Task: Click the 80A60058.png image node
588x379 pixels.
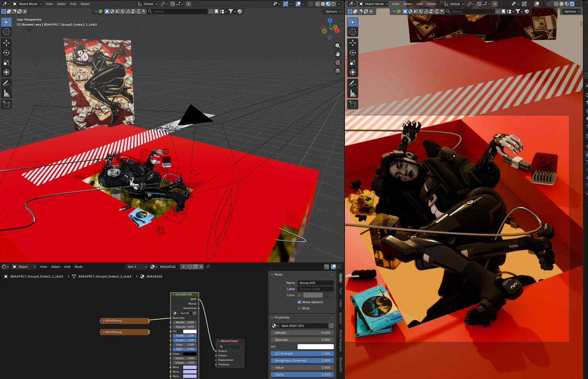Action: [x=125, y=321]
